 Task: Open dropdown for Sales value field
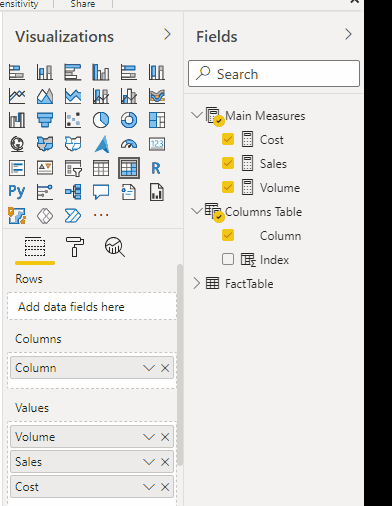coord(149,462)
